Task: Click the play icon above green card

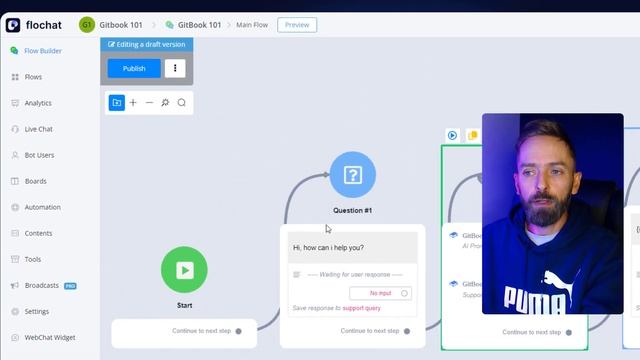Action: (x=452, y=135)
